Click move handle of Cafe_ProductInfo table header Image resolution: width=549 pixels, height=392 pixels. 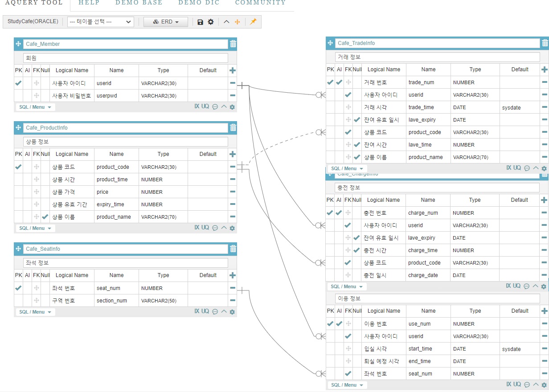(18, 127)
